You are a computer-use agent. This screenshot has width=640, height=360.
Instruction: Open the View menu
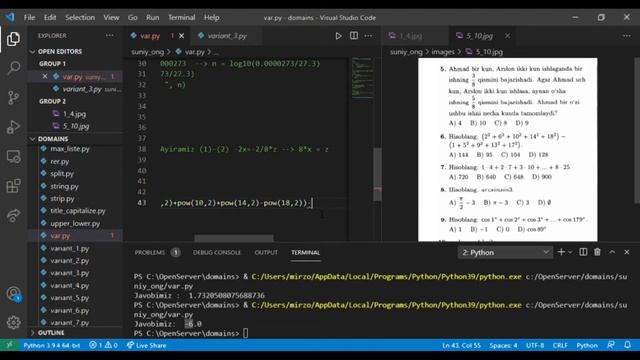coord(111,18)
